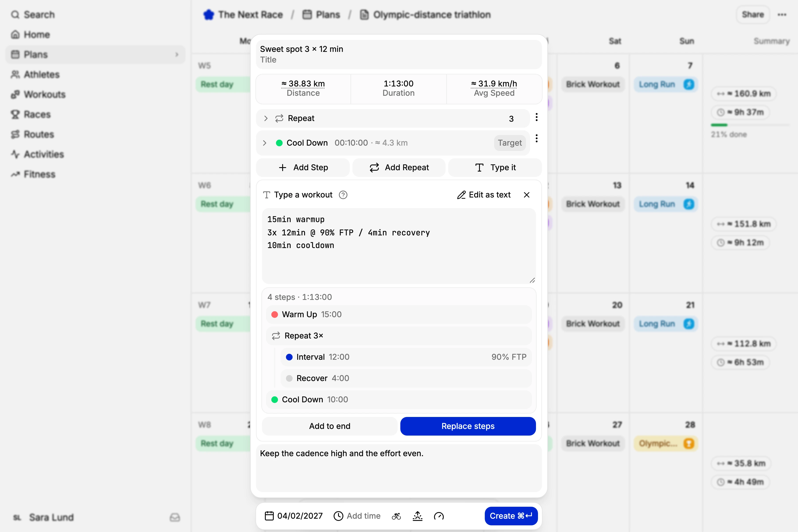This screenshot has width=798, height=532.
Task: Click the route elevation icon in the bottom bar
Action: pyautogui.click(x=418, y=516)
